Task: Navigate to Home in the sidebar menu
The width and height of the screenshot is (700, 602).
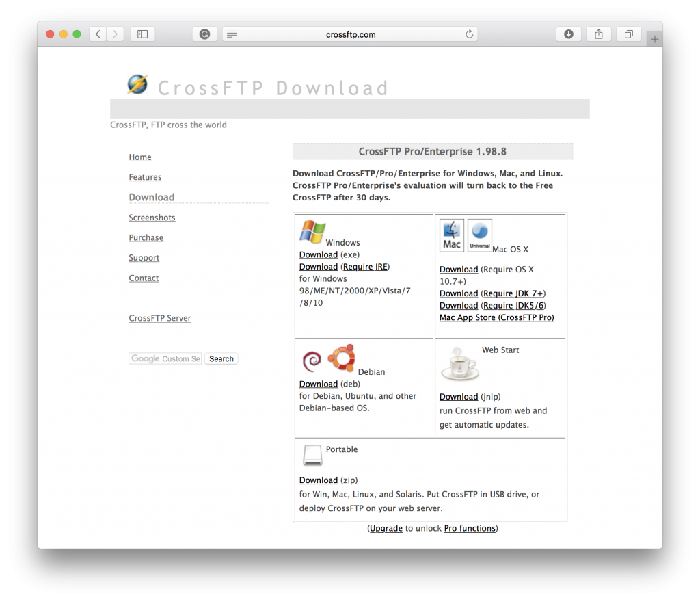Action: coord(139,157)
